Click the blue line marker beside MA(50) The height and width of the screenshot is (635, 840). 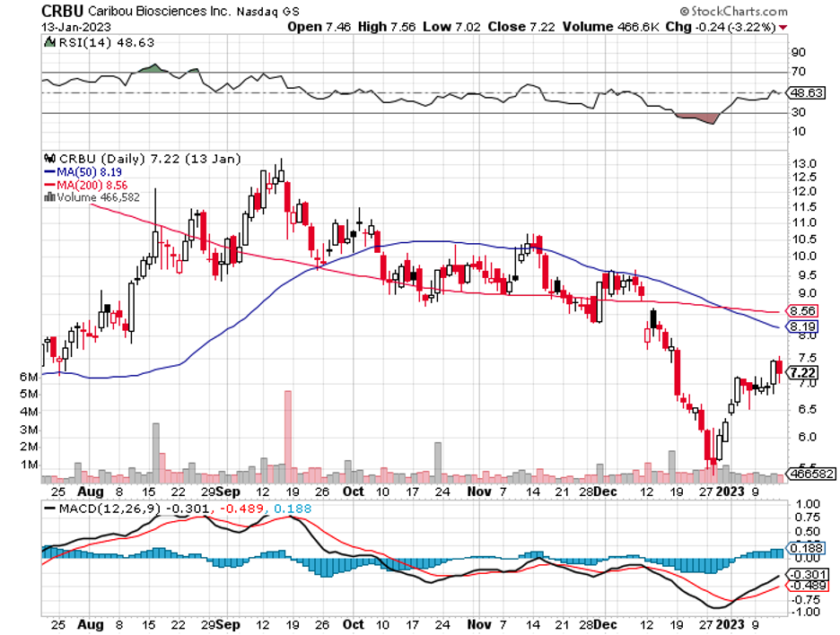pyautogui.click(x=50, y=172)
